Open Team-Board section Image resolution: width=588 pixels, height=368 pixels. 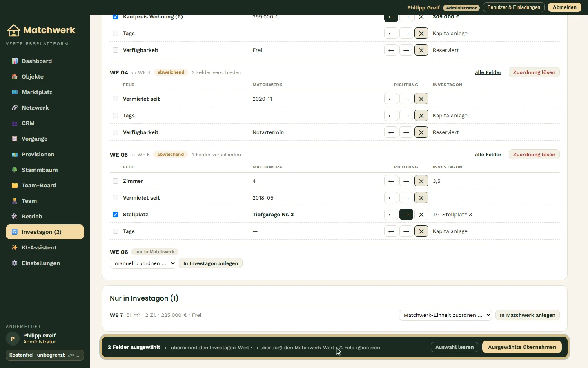coord(45,185)
